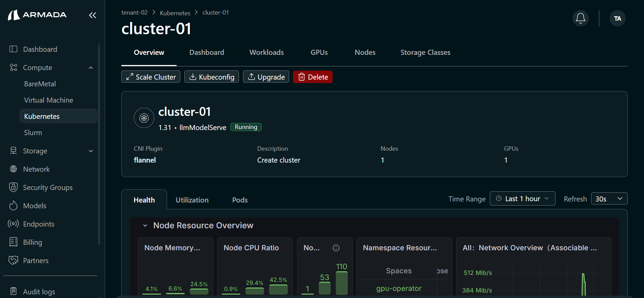The width and height of the screenshot is (644, 298).
Task: Open the Workloads tab
Action: pos(266,52)
